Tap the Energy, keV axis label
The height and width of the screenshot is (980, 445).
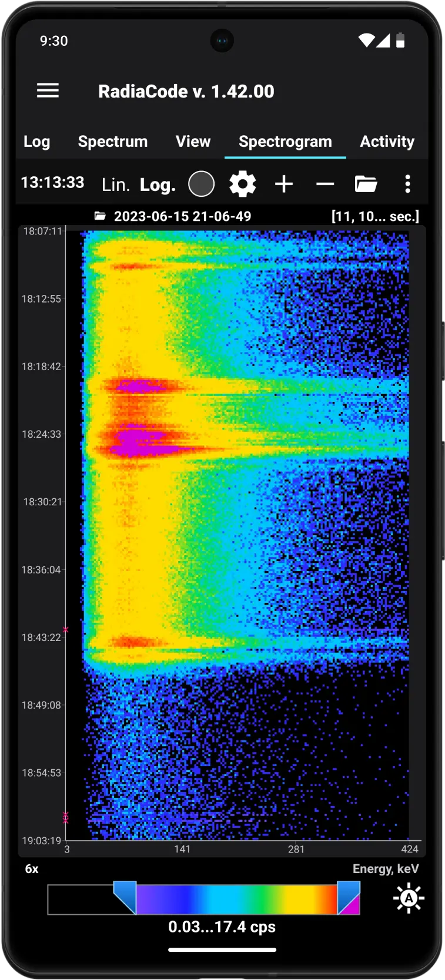pos(386,869)
